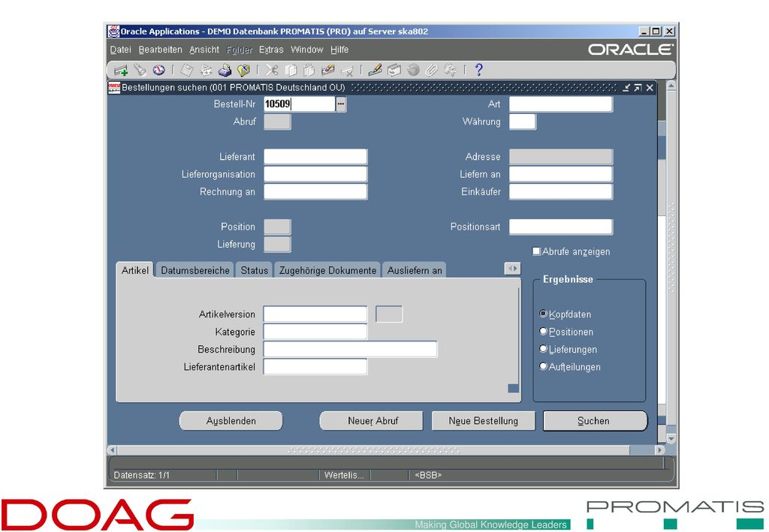Switch to the Ausliefern an tab
The width and height of the screenshot is (769, 532).
pos(415,270)
